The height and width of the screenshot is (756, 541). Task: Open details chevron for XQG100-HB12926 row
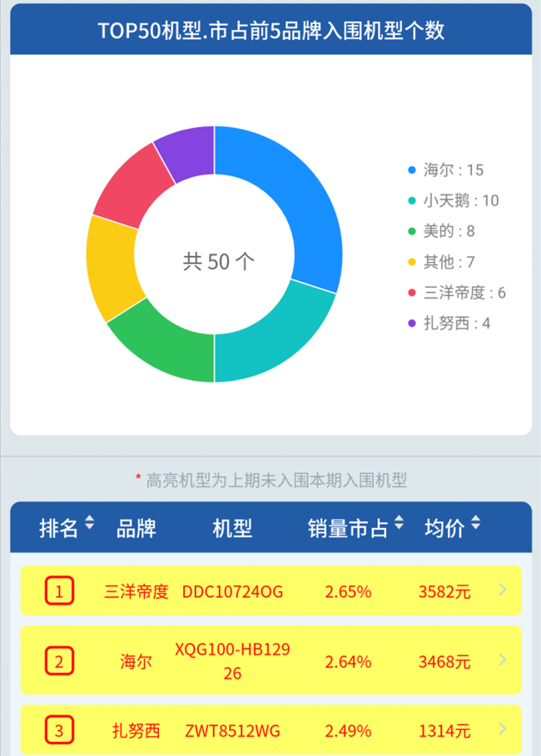coord(503,660)
